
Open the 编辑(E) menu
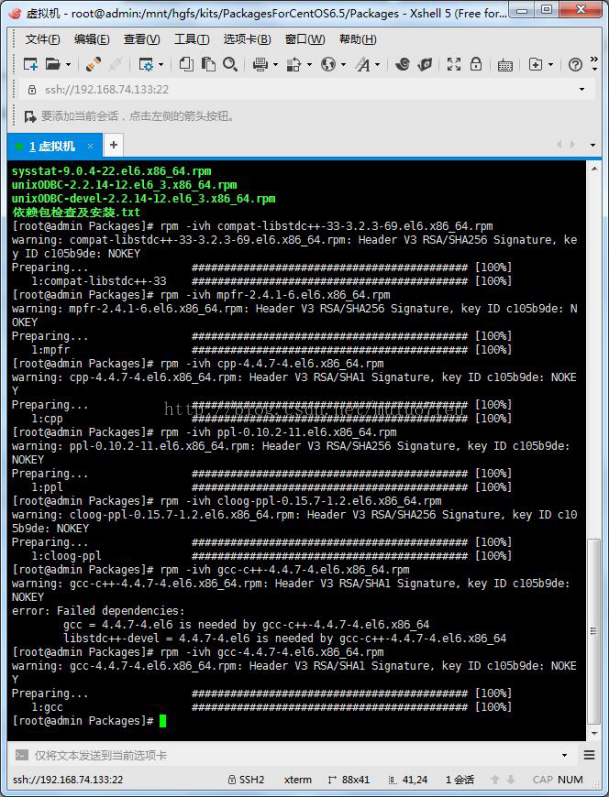coord(92,39)
